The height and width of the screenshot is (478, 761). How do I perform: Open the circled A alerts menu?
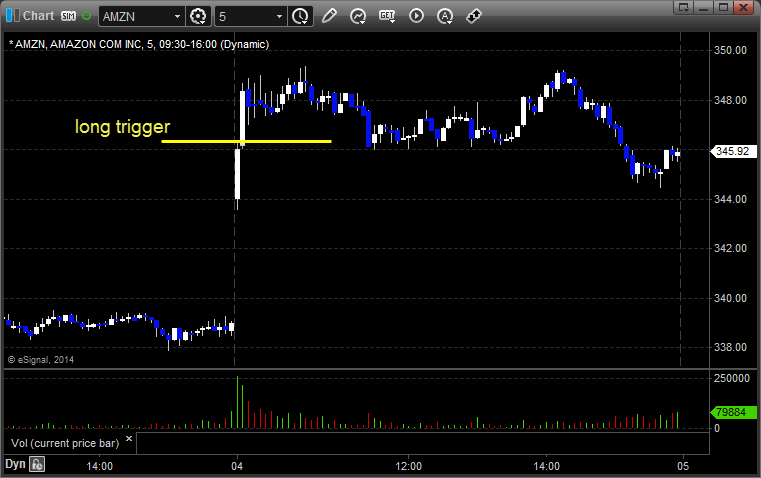pyautogui.click(x=445, y=16)
